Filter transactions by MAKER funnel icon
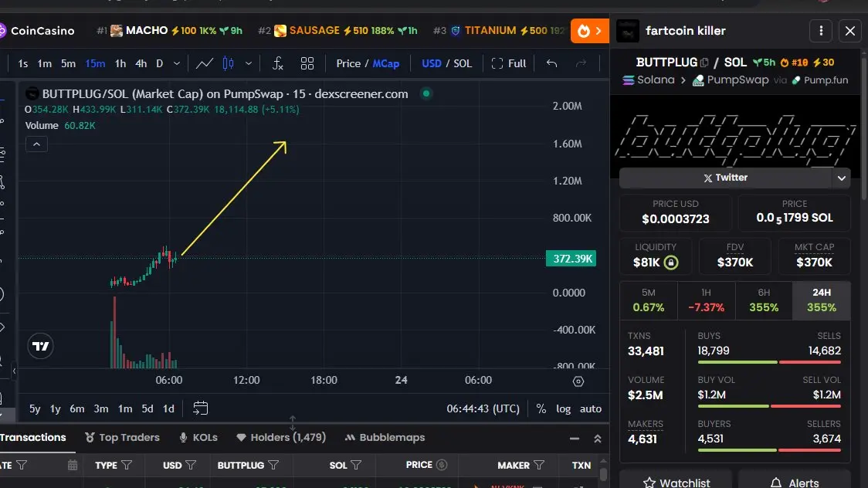This screenshot has width=868, height=488. coord(539,466)
